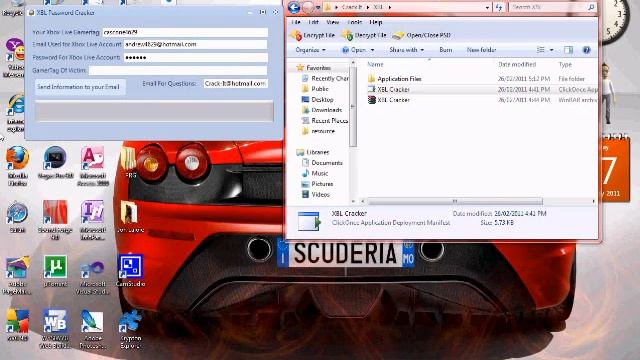The height and width of the screenshot is (360, 640).
Task: Open the recent pages dropdown arrow
Action: click(318, 7)
